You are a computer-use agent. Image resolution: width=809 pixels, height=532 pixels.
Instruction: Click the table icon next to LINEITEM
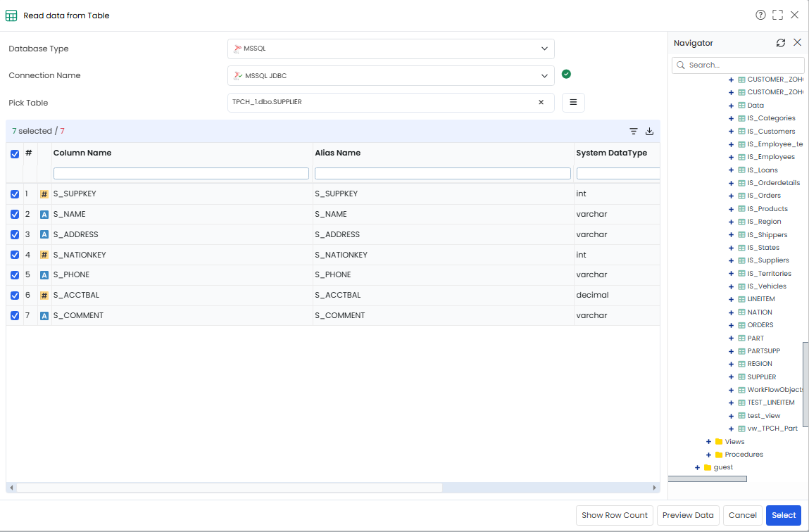tap(741, 299)
